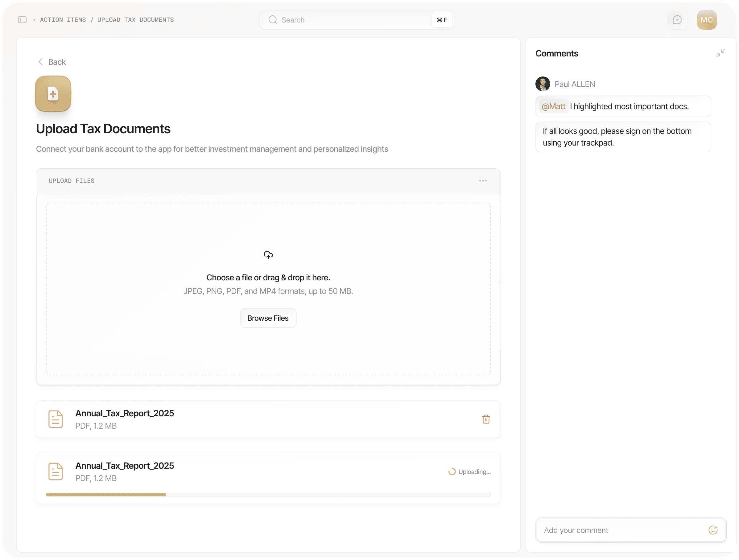Select the uploading Annual_Tax_Report_2025 name
The width and height of the screenshot is (739, 560).
click(125, 466)
